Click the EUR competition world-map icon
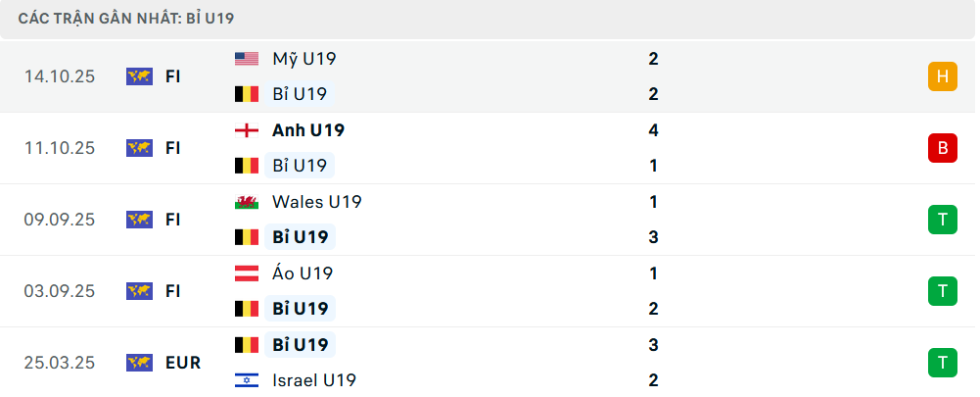Image resolution: width=980 pixels, height=397 pixels. pos(139,363)
